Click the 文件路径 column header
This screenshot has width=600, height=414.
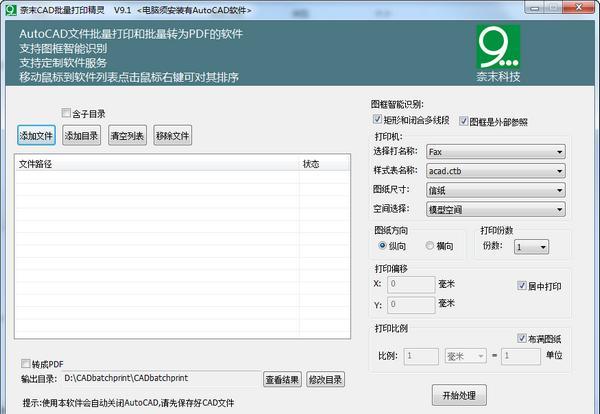click(157, 164)
